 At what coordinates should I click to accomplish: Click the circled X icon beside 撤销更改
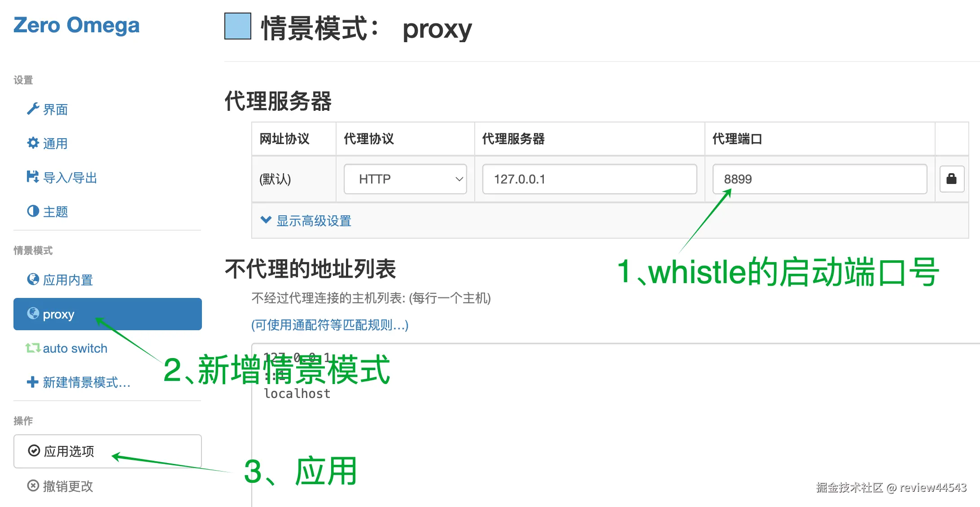pos(33,486)
